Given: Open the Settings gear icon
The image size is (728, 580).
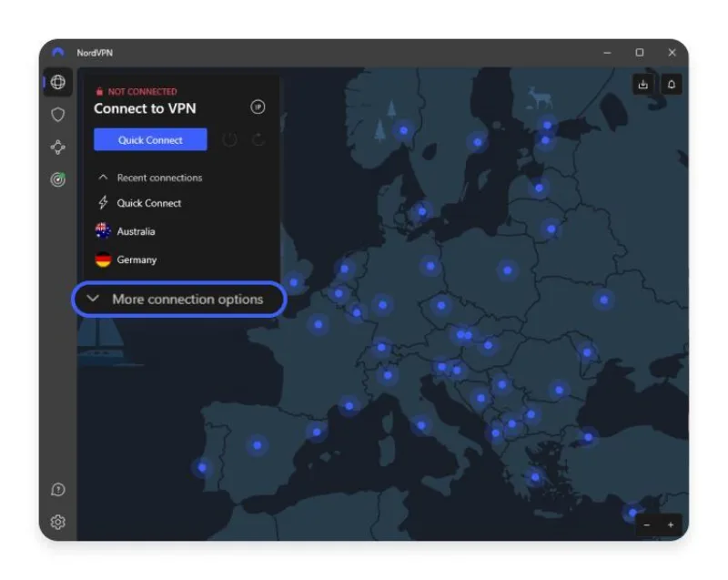Looking at the screenshot, I should pyautogui.click(x=57, y=522).
